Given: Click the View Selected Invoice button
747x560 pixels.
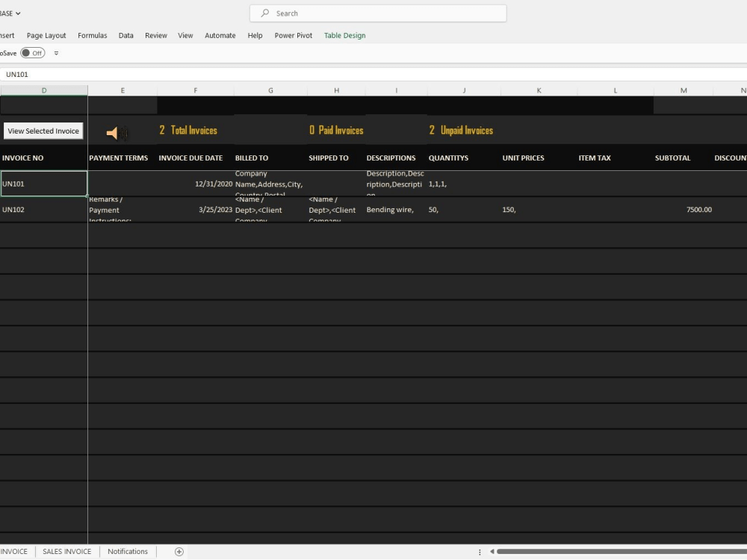Looking at the screenshot, I should pyautogui.click(x=43, y=131).
